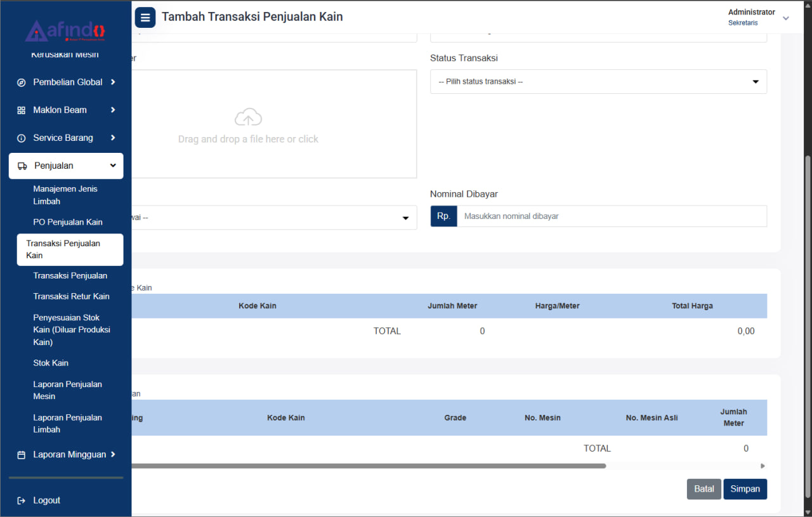The width and height of the screenshot is (812, 517).
Task: Click the Pembelian Global compass icon
Action: click(x=22, y=82)
